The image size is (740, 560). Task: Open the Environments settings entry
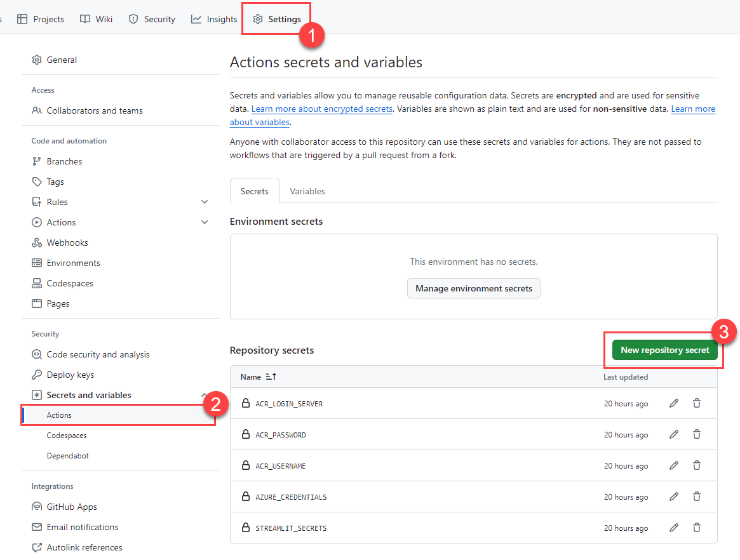pos(73,262)
